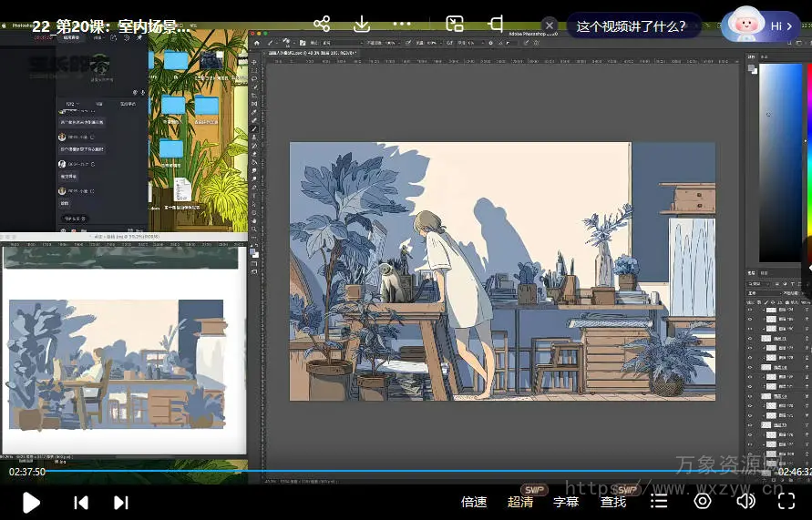Click the 查找 search button
The width and height of the screenshot is (812, 520).
point(613,502)
